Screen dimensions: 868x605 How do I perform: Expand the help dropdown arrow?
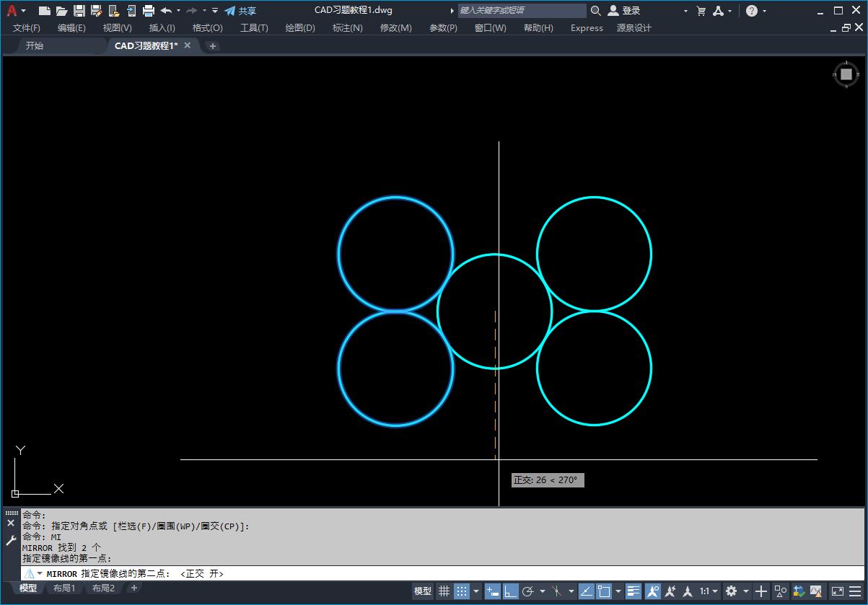tap(764, 11)
